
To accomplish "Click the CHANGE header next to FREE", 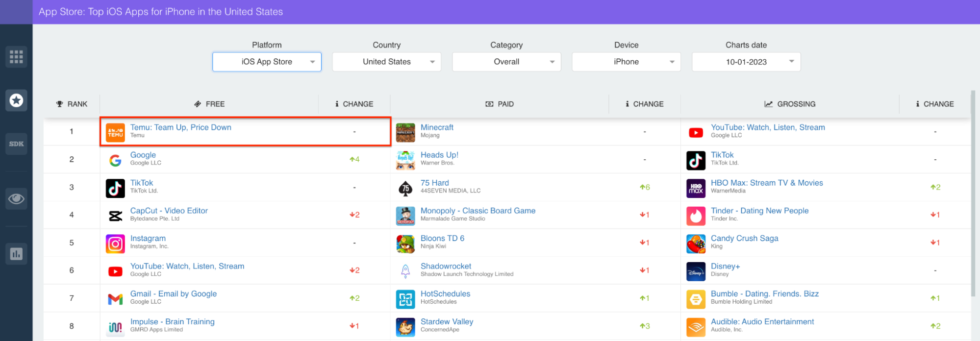I will click(354, 104).
